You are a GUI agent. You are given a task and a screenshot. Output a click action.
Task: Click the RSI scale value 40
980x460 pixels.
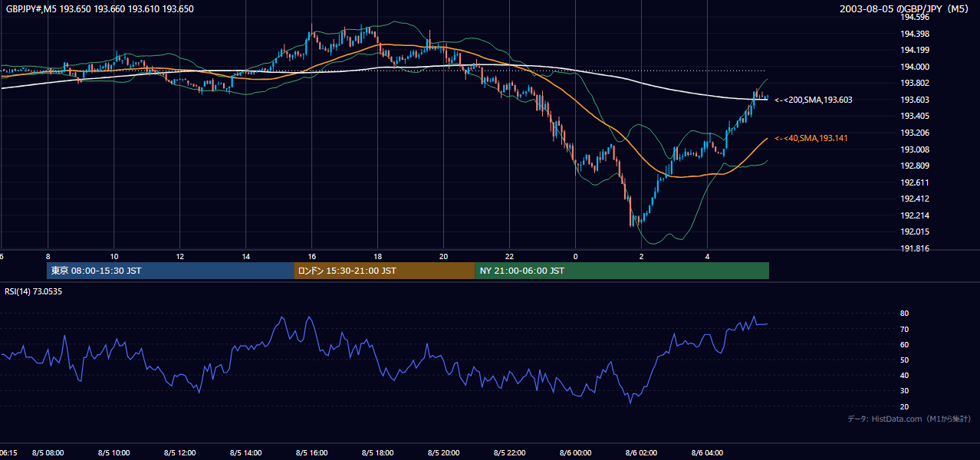coord(904,375)
